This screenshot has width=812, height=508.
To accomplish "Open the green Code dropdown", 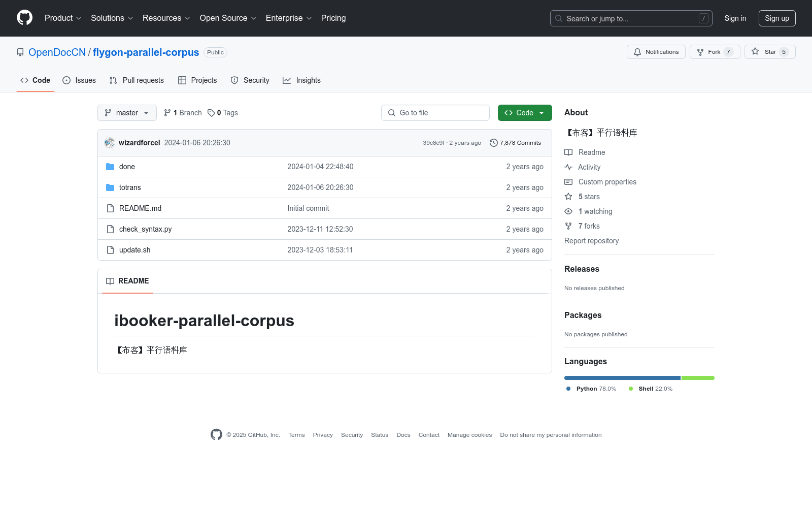I will tap(525, 113).
